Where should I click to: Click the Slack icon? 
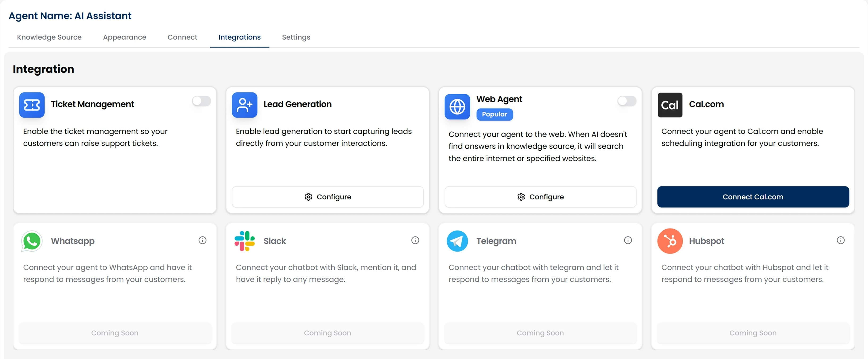245,241
